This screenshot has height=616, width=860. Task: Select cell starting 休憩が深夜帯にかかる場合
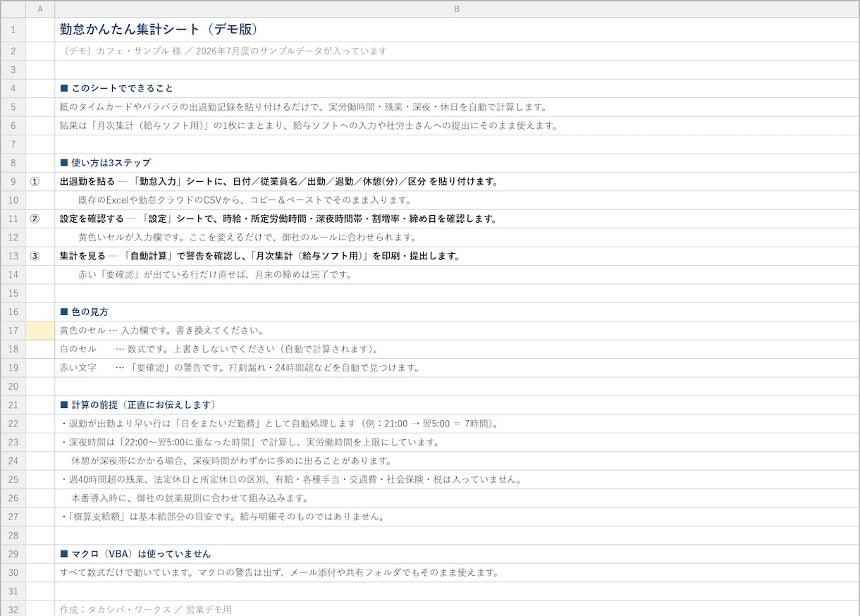[x=457, y=461]
